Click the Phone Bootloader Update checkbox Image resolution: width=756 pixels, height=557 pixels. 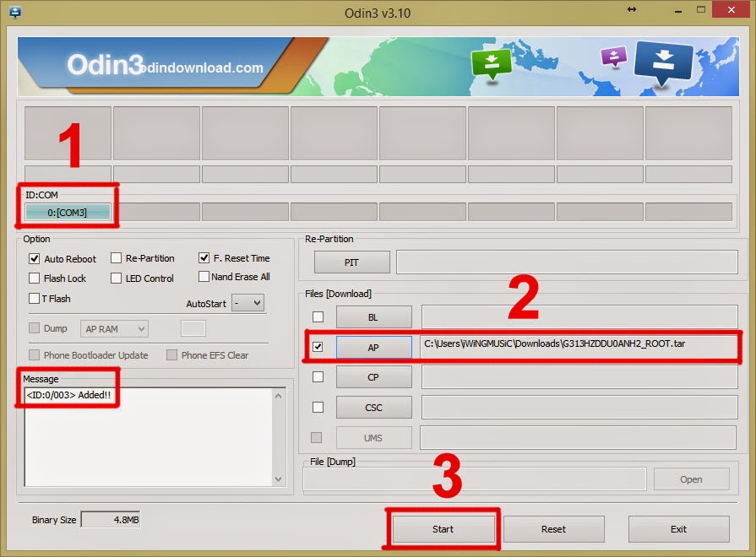pos(35,355)
